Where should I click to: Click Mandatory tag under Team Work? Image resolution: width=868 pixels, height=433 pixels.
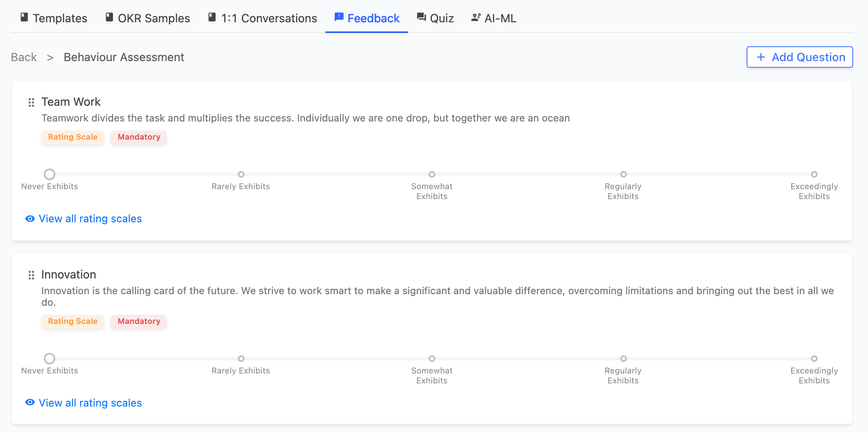[x=139, y=137]
